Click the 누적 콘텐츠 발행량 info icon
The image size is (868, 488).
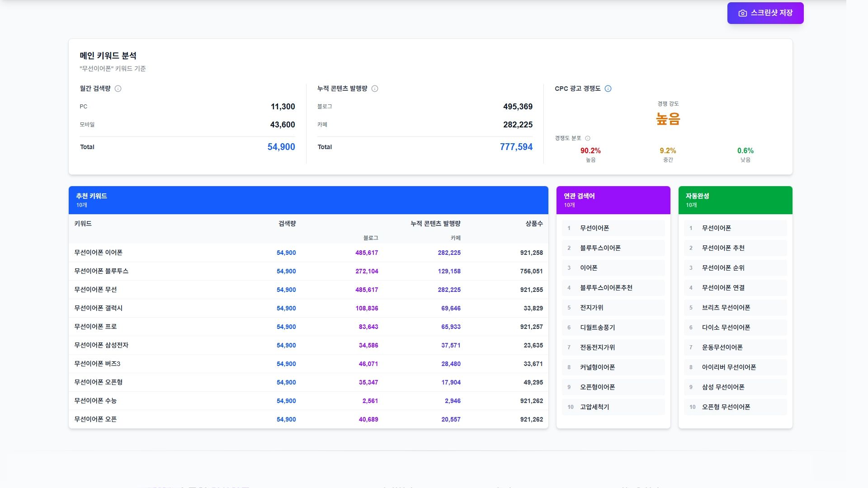374,89
